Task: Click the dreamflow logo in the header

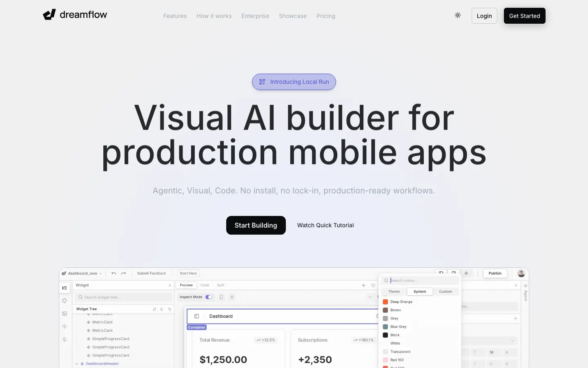Action: point(75,15)
